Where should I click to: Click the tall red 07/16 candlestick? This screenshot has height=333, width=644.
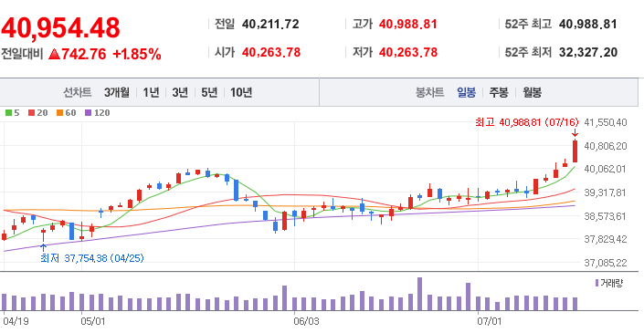[x=575, y=151]
